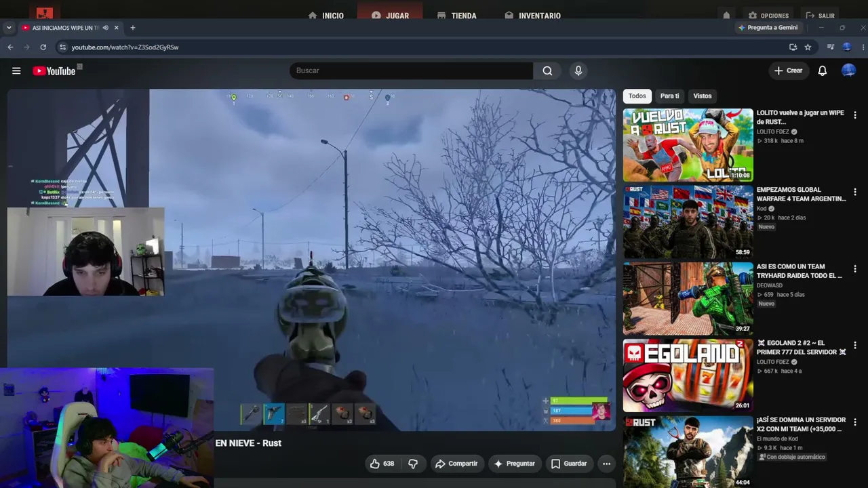The width and height of the screenshot is (868, 488).
Task: Open INVENTARIO in the Rust menu
Action: tap(533, 16)
